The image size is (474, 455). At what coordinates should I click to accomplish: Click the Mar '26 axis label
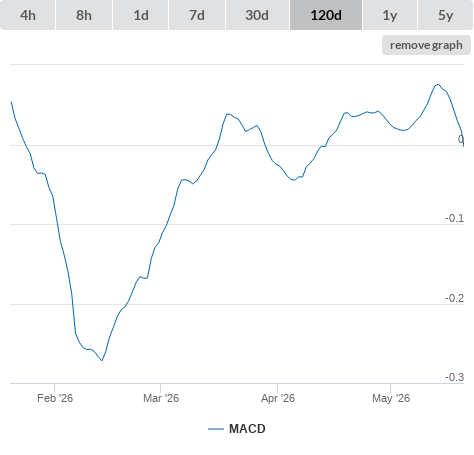tap(161, 398)
